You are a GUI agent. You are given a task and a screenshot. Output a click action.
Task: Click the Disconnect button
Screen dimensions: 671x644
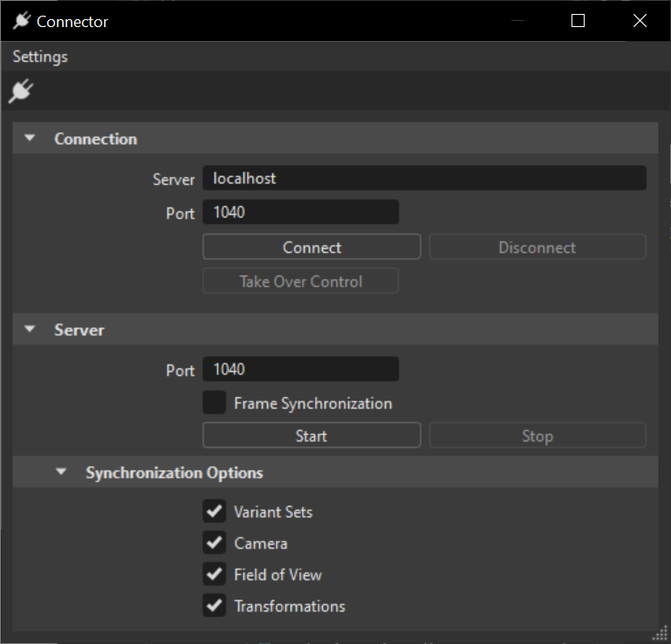coord(537,247)
